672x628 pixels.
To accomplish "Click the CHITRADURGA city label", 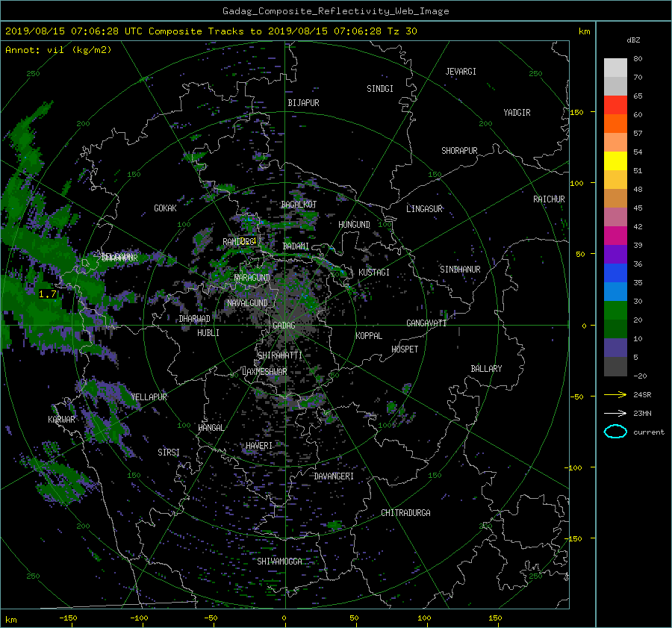I will (405, 513).
